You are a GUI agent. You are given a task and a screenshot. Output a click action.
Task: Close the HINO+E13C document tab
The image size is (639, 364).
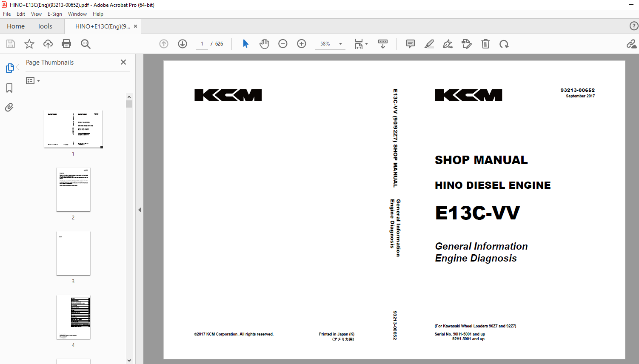coord(136,26)
